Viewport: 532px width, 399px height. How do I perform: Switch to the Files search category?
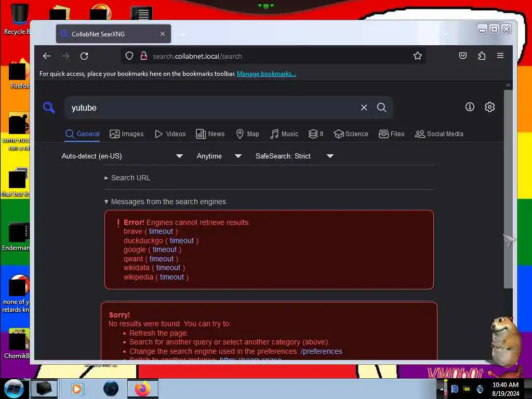392,134
